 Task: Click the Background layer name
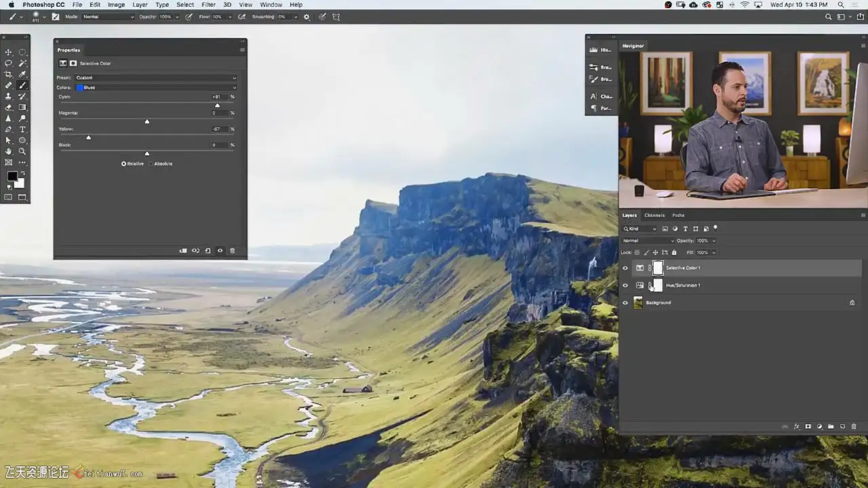click(658, 303)
